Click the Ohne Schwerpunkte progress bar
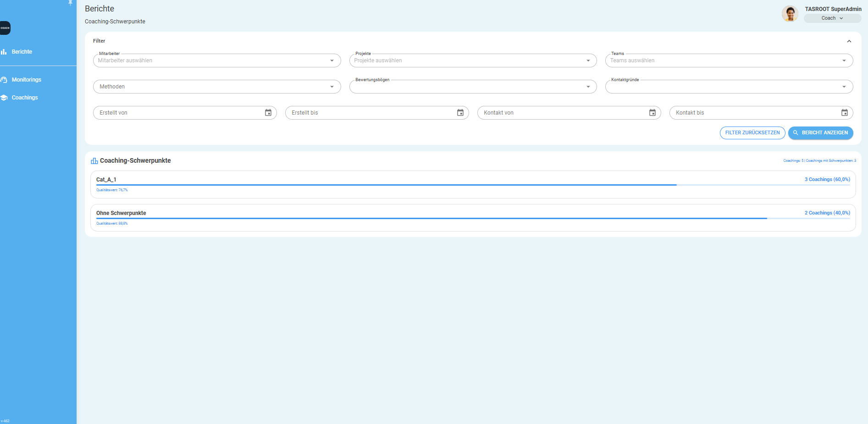 (x=473, y=219)
